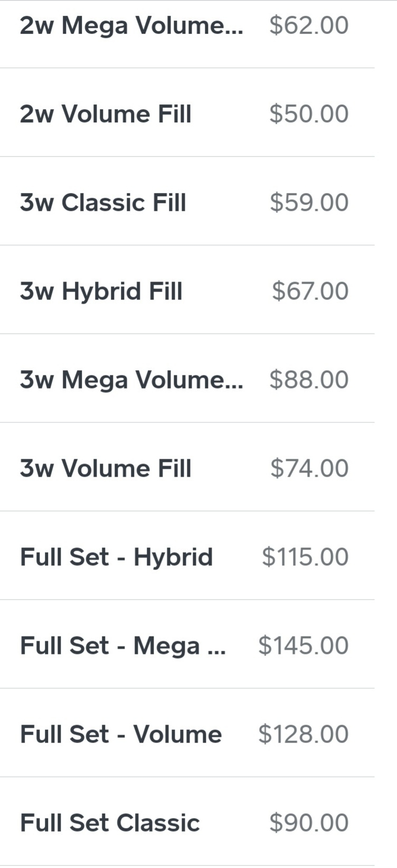Open the truncated Full Set - Mega item
Screen dimensions: 397x868
pyautogui.click(x=123, y=645)
